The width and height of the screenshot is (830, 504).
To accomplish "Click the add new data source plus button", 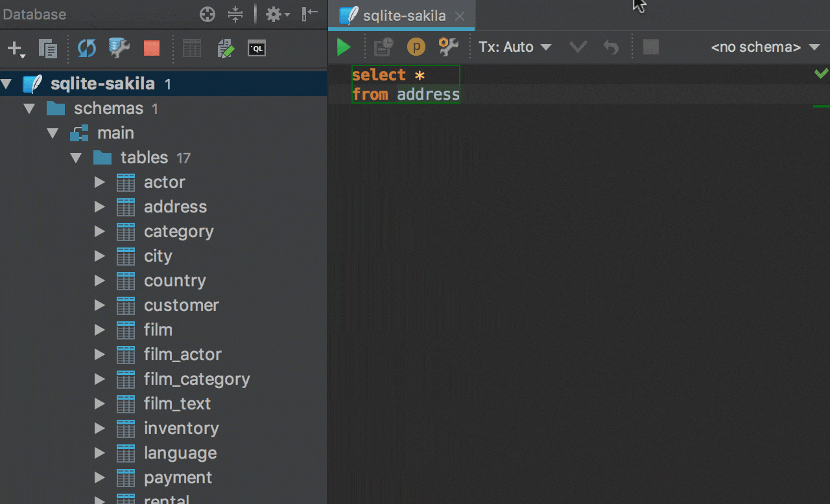I will pos(15,49).
